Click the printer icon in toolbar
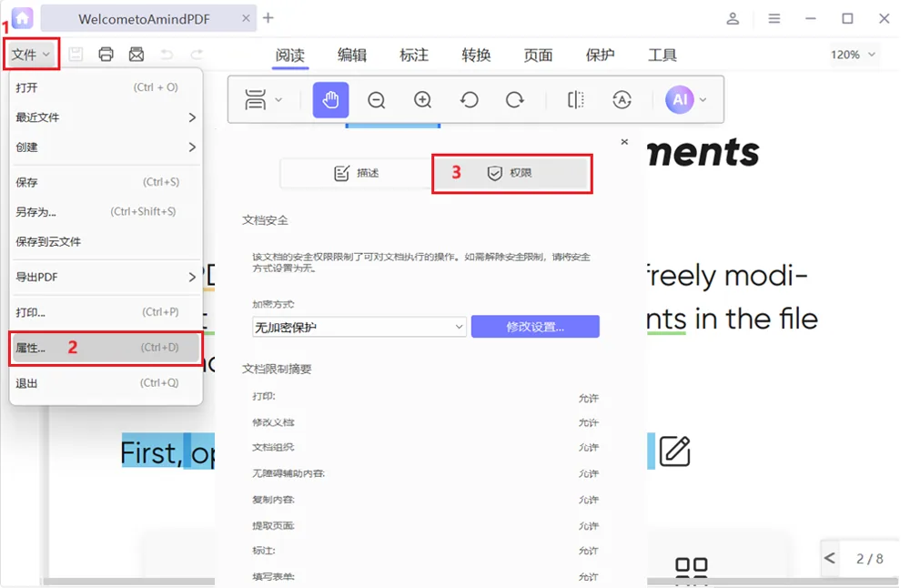 click(106, 55)
